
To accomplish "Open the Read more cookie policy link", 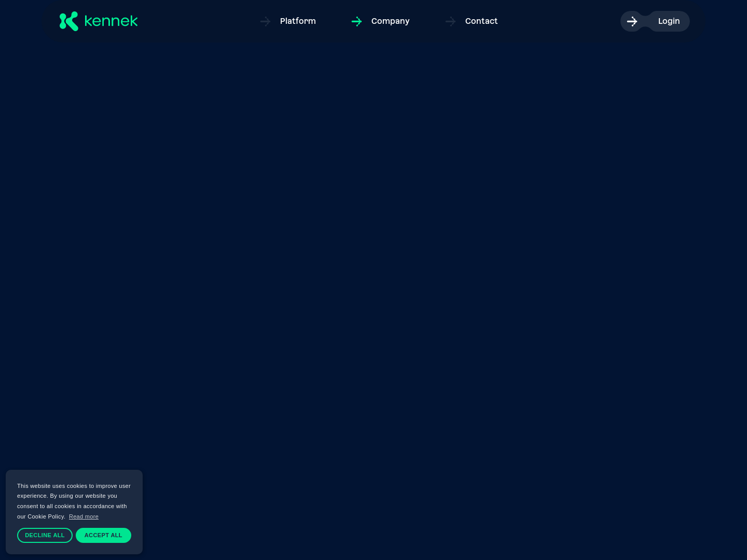I will [84, 516].
